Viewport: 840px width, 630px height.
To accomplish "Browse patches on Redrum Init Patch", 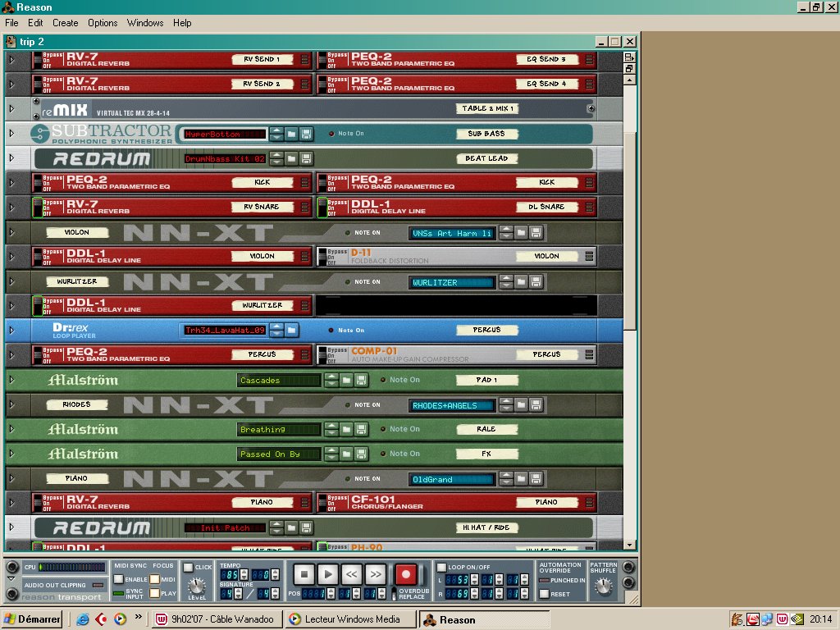I will [x=291, y=528].
